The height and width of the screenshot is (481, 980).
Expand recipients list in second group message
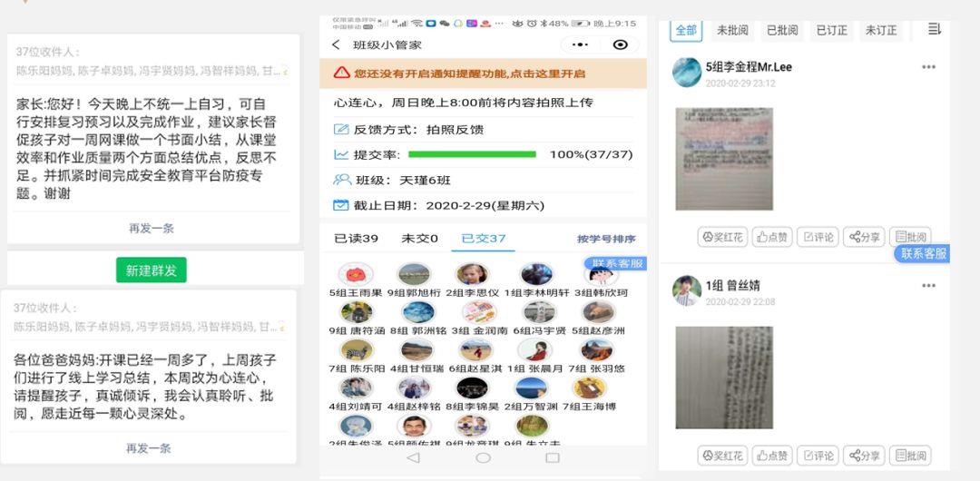[281, 327]
